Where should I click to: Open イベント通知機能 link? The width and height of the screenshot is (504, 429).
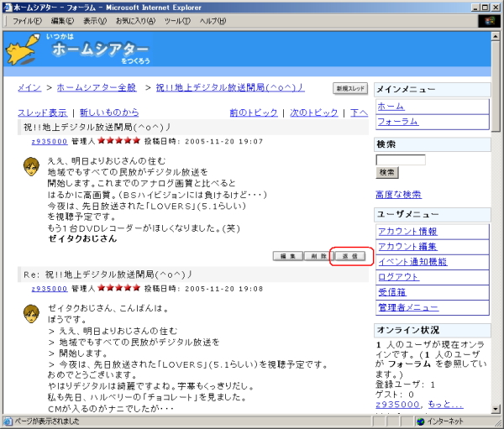[x=412, y=262]
